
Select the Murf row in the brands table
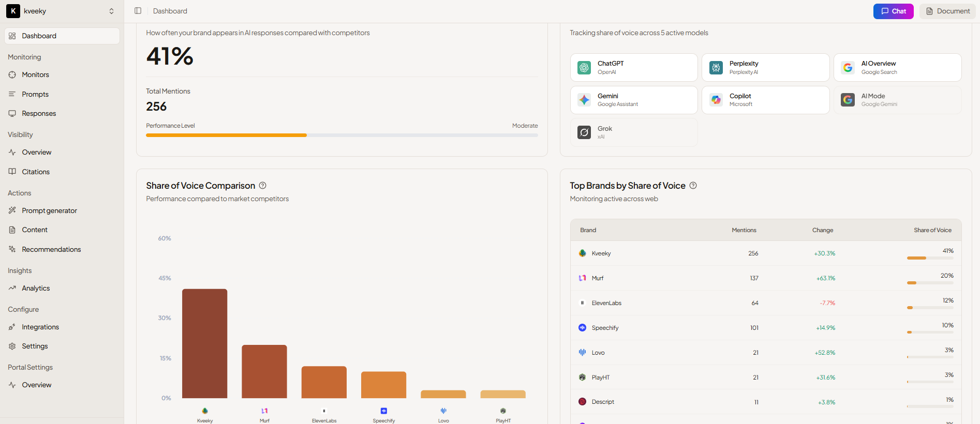(765, 278)
